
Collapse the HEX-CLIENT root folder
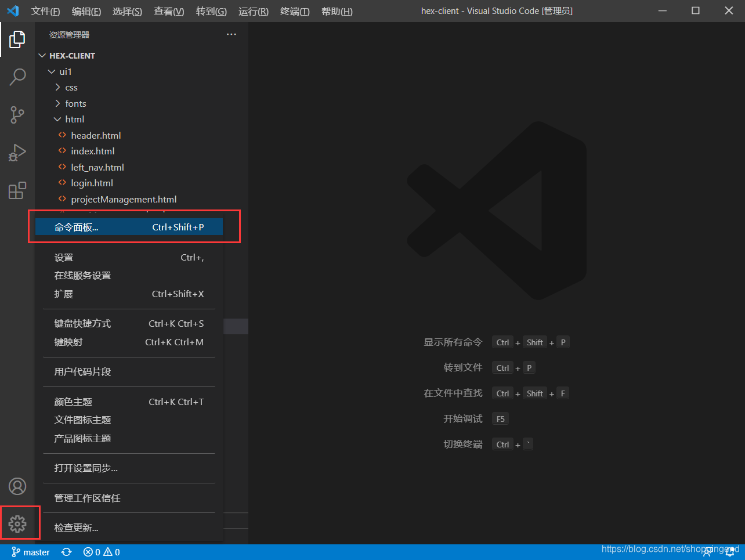142,56
